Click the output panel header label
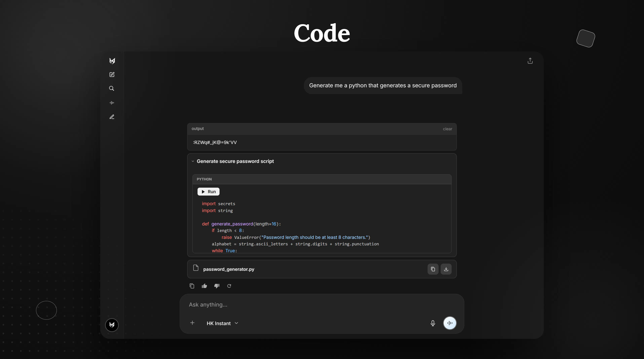644x359 pixels. (198, 128)
